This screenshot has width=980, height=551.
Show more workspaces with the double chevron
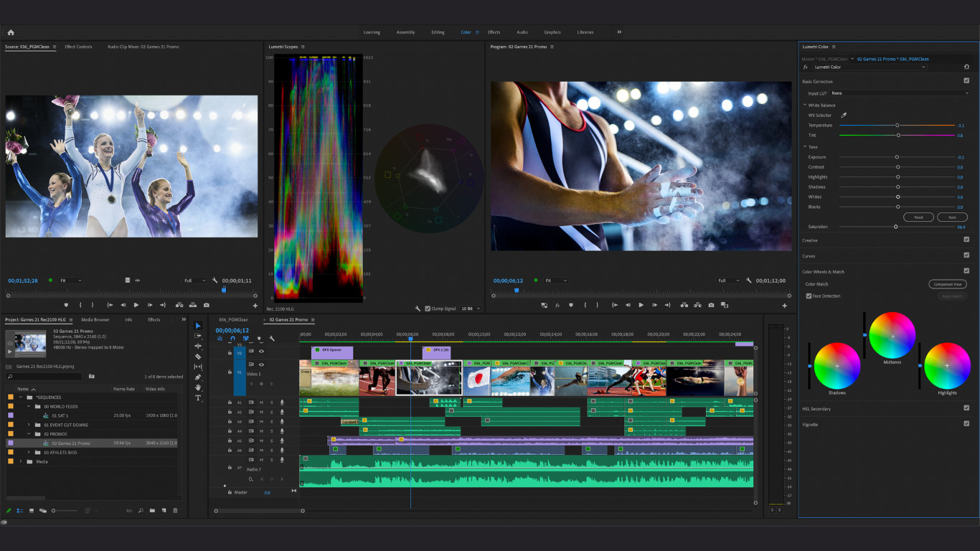coord(619,32)
